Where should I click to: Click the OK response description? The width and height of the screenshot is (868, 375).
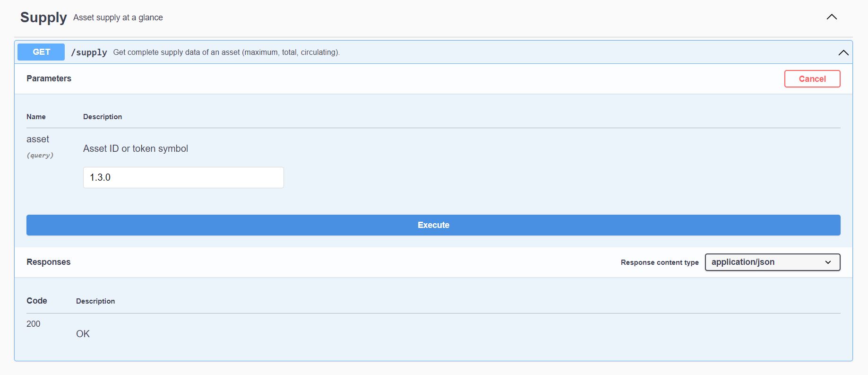tap(83, 334)
